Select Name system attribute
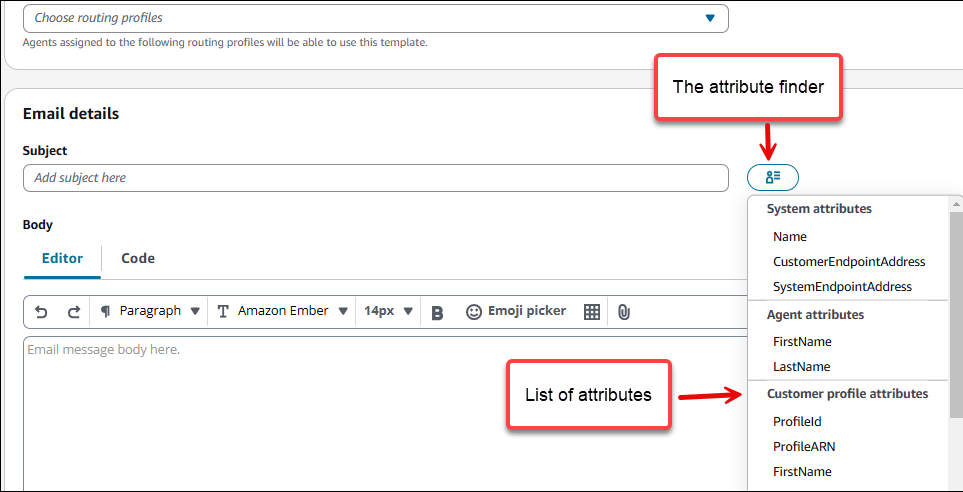Screen dimensions: 963x492 point(790,237)
